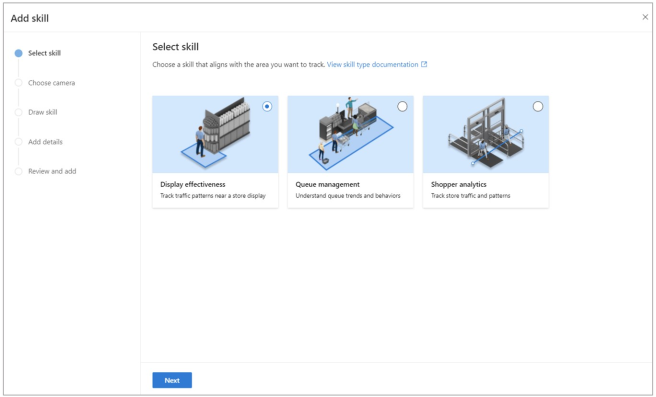Go to the Draw skill step label
Screen dimensions: 656x397
coord(43,112)
